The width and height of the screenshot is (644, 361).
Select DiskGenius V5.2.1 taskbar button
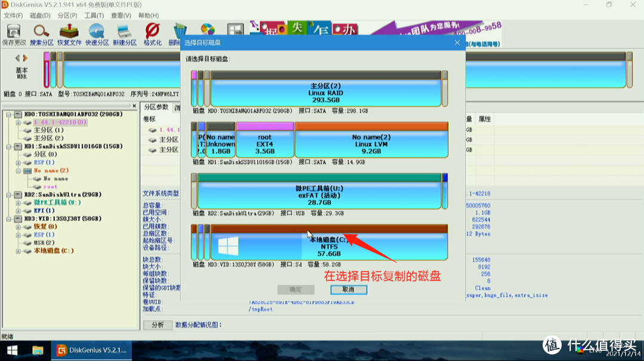(x=92, y=350)
